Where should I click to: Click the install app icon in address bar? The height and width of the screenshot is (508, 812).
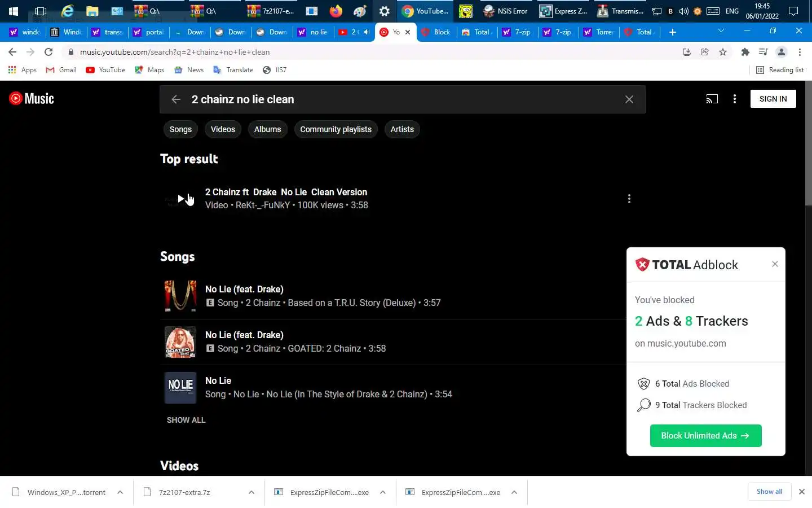[687, 52]
